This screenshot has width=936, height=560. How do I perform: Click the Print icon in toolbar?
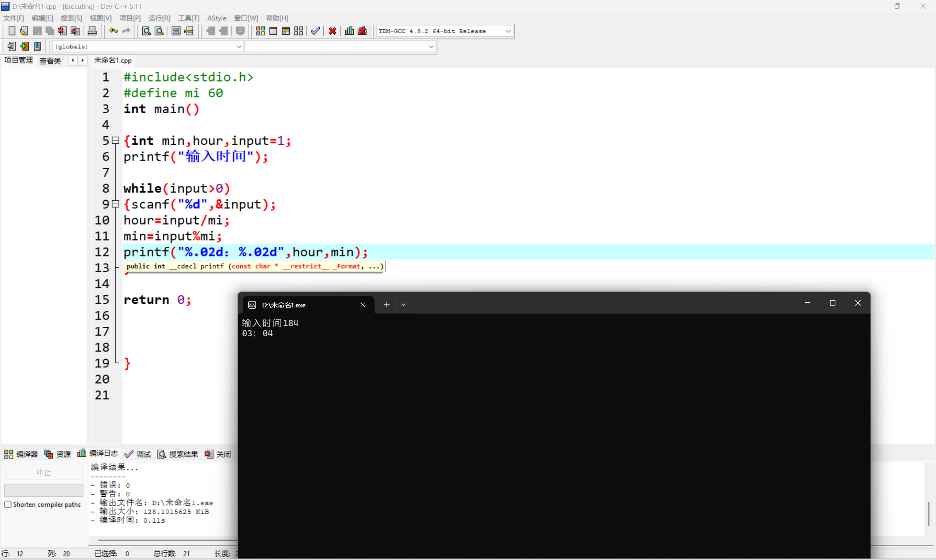92,31
